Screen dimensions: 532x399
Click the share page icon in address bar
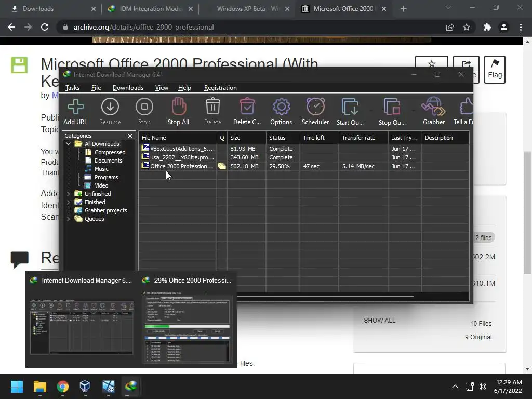pos(450,27)
